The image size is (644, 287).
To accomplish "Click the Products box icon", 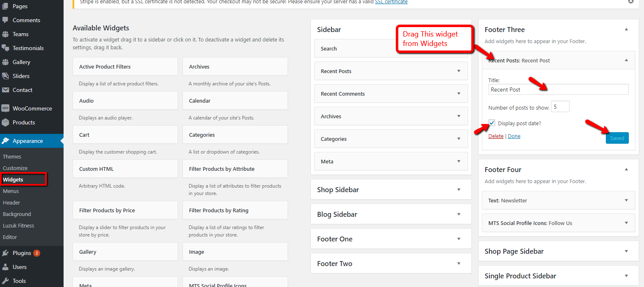I will 5,122.
